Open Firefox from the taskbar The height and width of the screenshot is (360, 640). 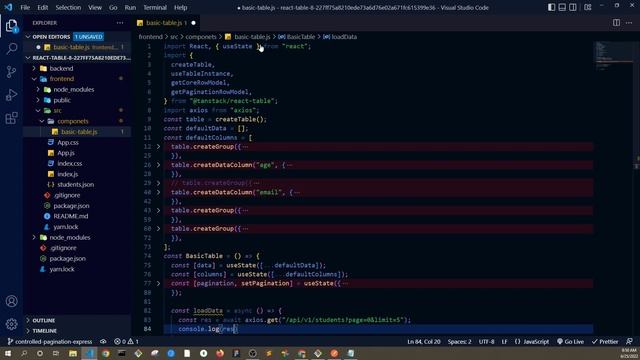[220, 353]
